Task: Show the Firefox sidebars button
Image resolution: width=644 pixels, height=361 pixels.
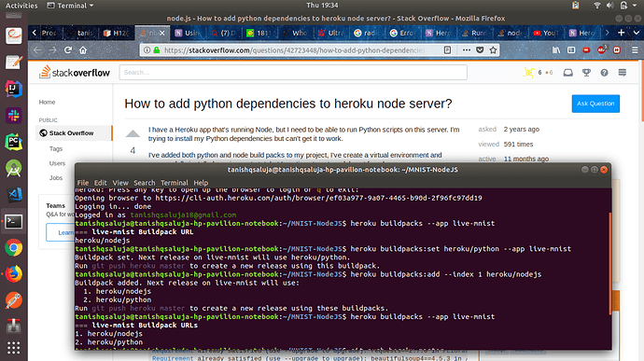Action: coord(571,50)
